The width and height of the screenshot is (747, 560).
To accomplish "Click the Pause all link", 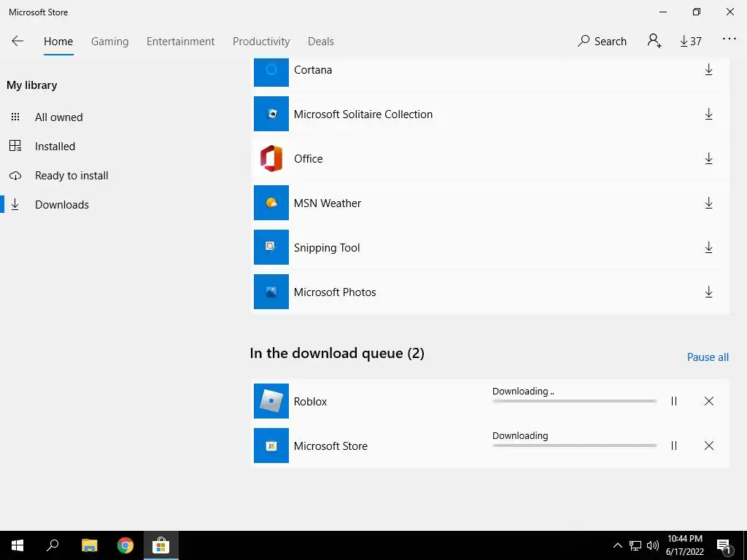I will click(x=708, y=357).
